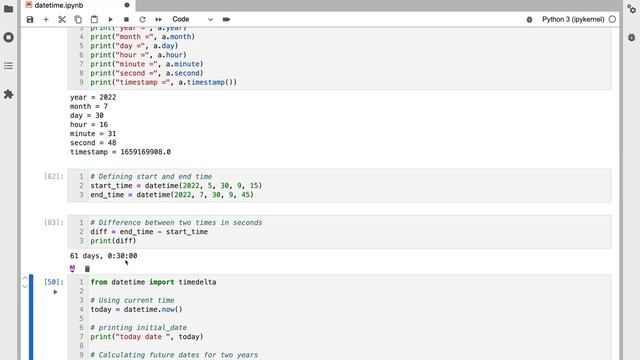The width and height of the screenshot is (640, 360).
Task: Move cell [50] up with the chevron
Action: (x=25, y=278)
